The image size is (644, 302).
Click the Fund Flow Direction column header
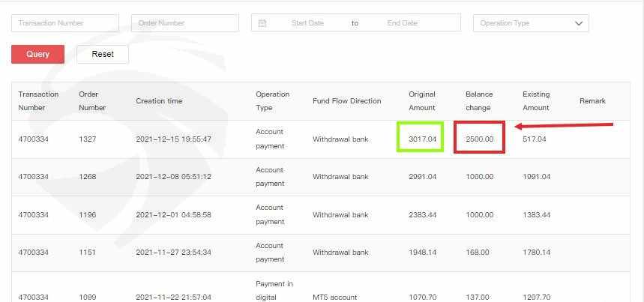(346, 101)
